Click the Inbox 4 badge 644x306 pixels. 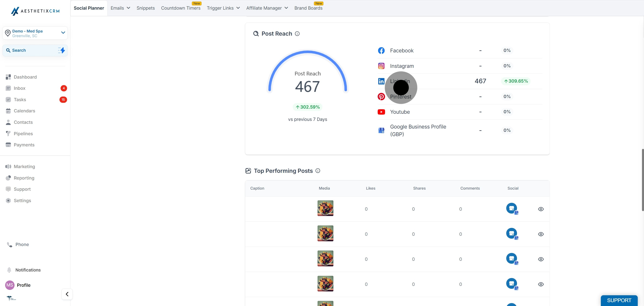pos(64,88)
